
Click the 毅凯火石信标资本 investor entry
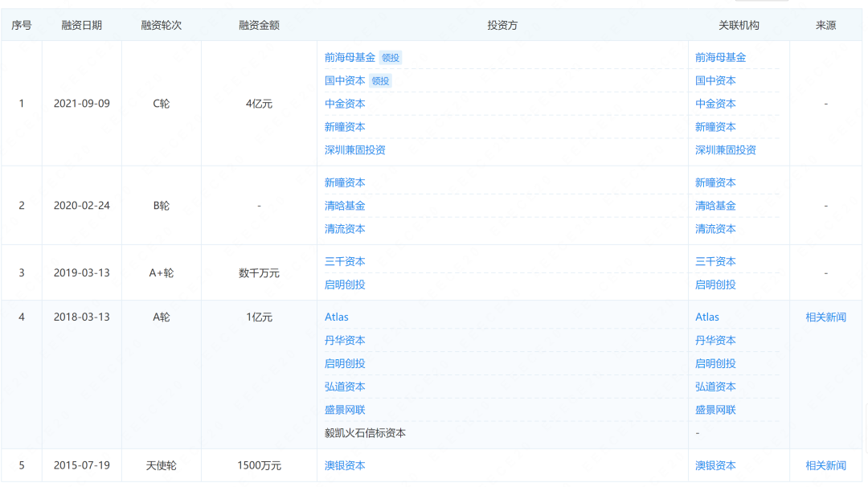[365, 433]
